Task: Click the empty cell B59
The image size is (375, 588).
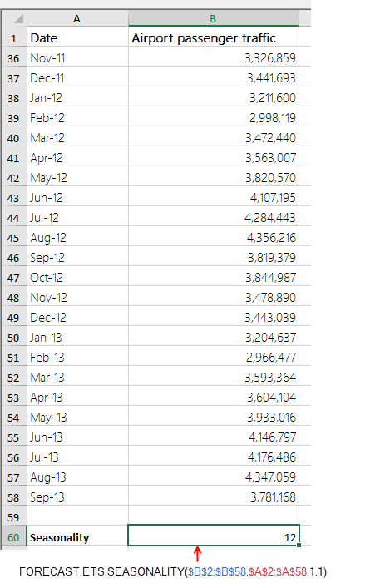Action: pos(214,517)
